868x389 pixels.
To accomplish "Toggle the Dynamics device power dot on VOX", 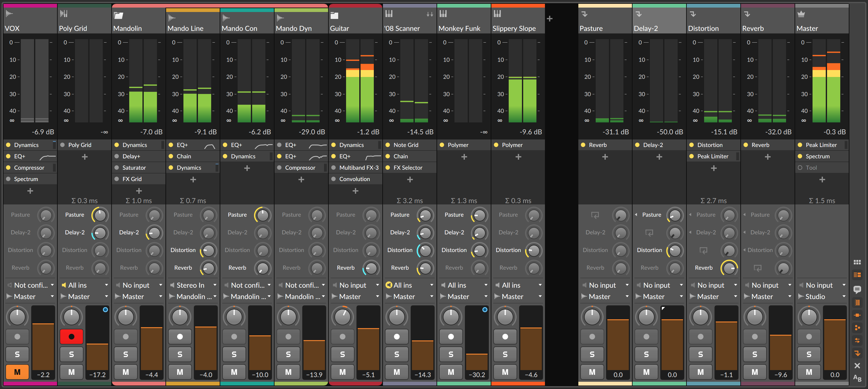I will tap(9, 145).
